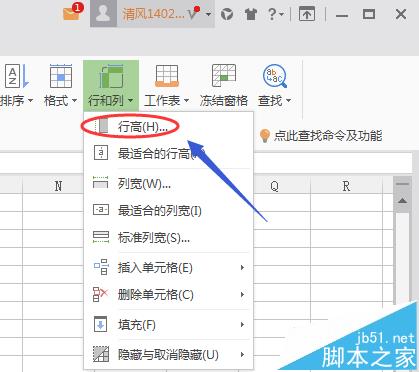Click the user avatar icon
The image size is (419, 372).
pos(103,13)
